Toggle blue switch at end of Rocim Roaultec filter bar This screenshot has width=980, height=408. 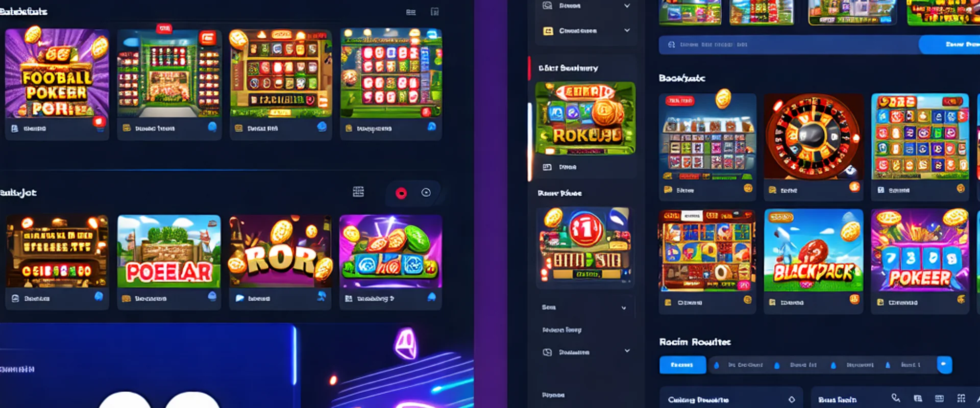[944, 365]
